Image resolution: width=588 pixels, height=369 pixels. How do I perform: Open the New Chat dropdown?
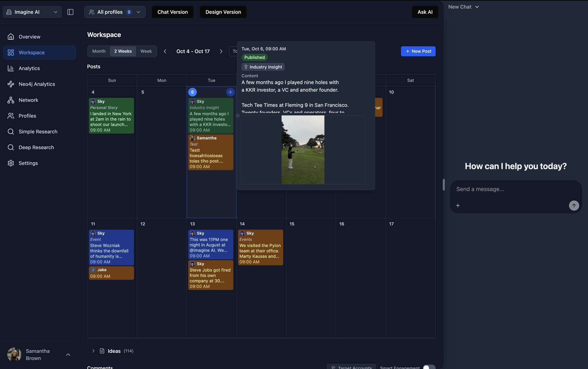(x=463, y=7)
